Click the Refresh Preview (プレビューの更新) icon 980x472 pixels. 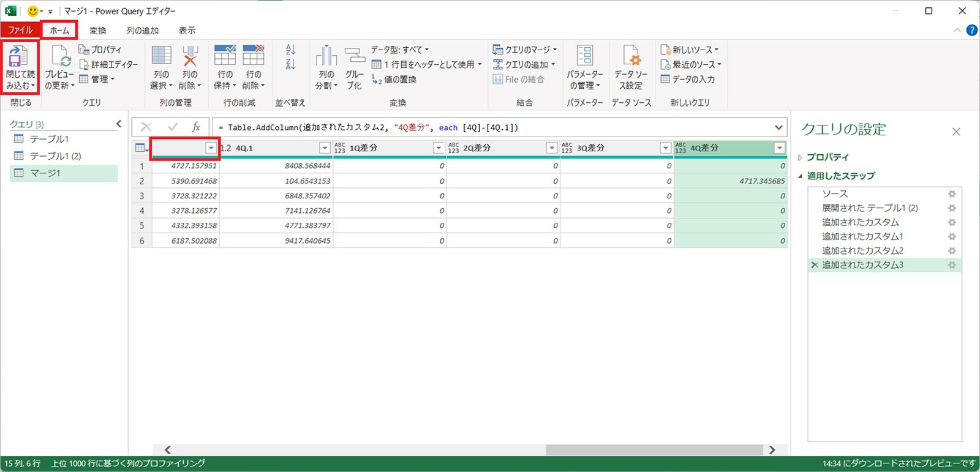[x=61, y=57]
